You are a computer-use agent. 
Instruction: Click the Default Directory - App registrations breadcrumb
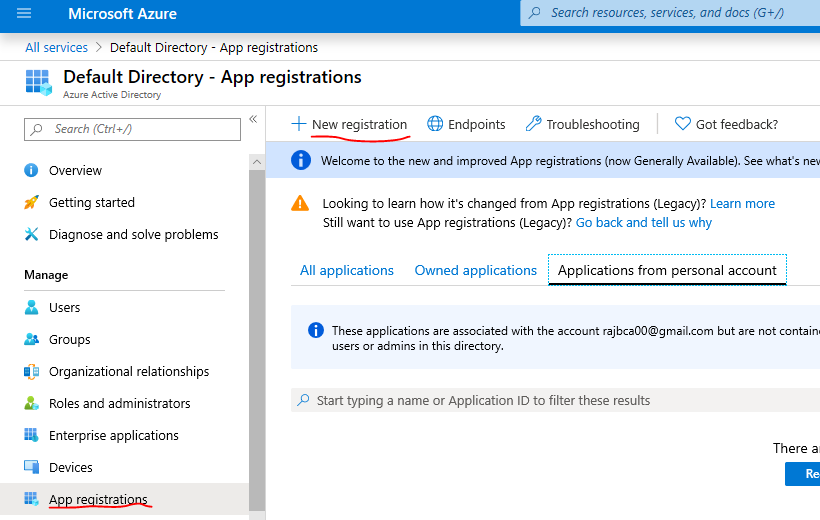tap(214, 48)
